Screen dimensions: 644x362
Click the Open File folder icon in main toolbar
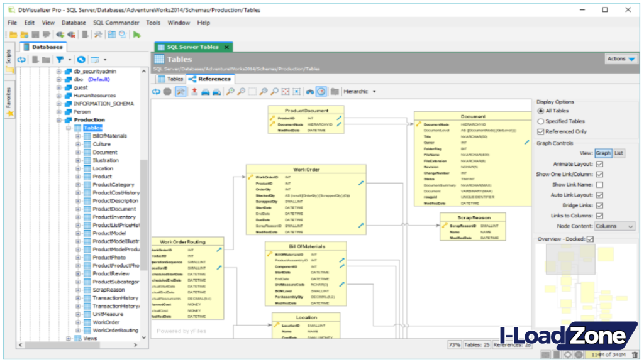(13, 35)
